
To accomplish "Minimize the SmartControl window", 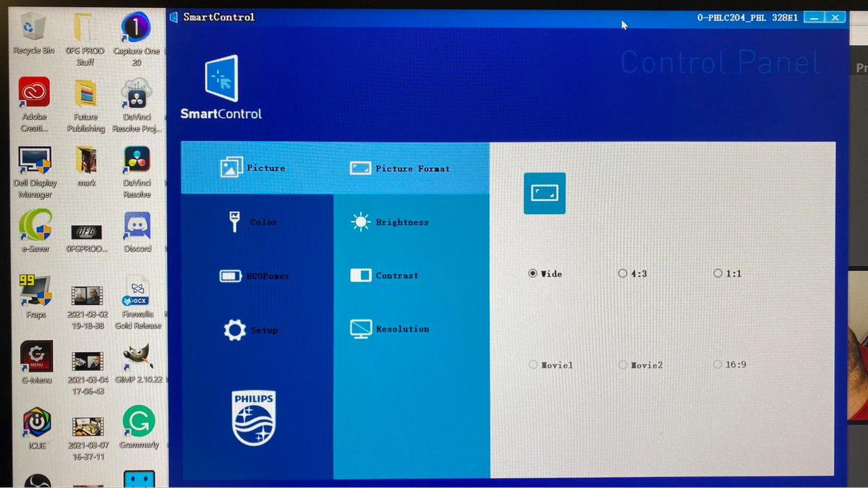I will 814,17.
